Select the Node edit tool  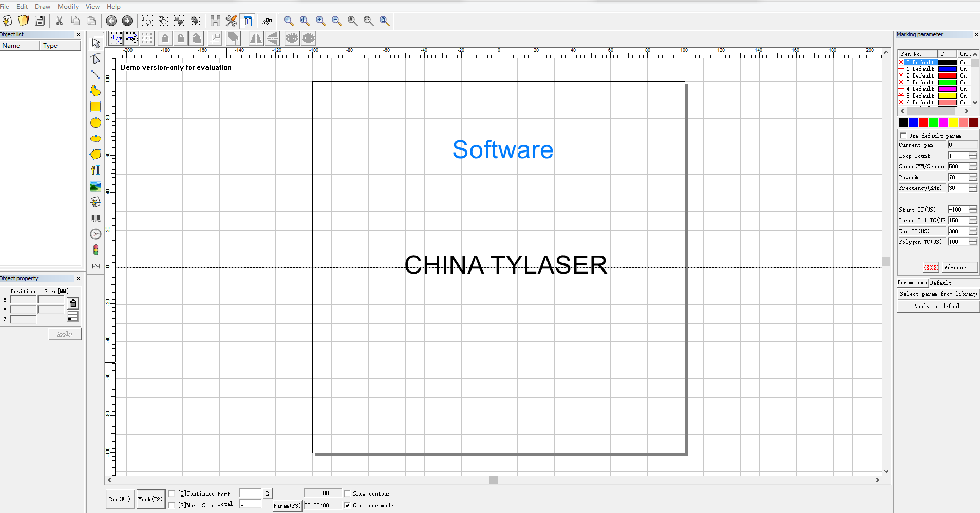(x=96, y=59)
